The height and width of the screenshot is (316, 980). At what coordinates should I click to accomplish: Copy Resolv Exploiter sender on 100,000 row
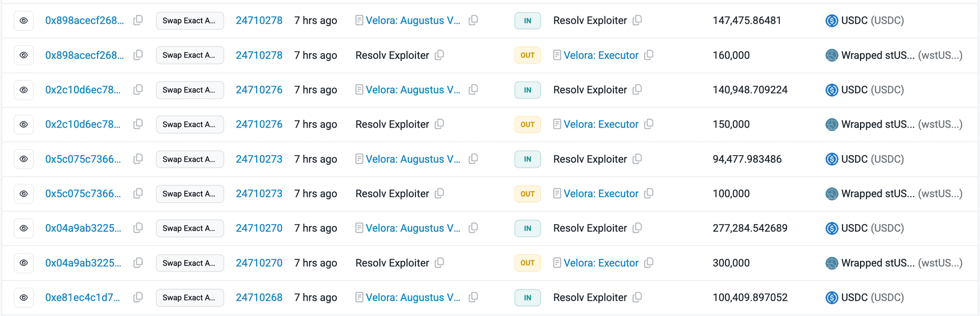coord(439,193)
